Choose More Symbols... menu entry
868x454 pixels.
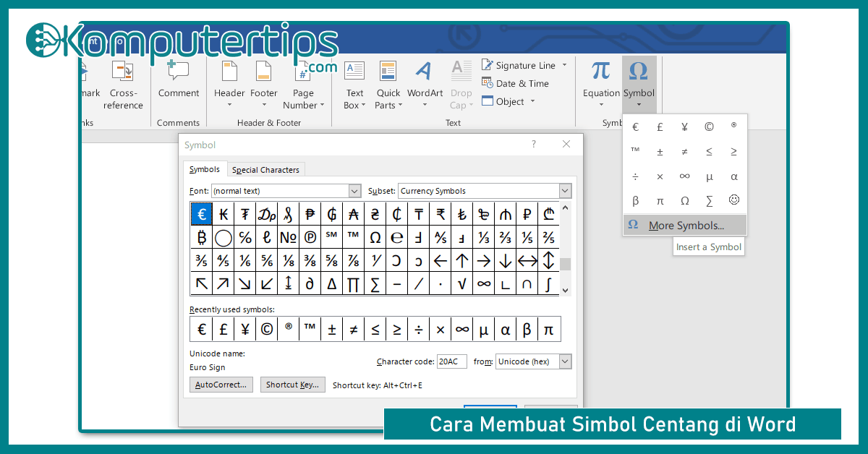tap(685, 225)
